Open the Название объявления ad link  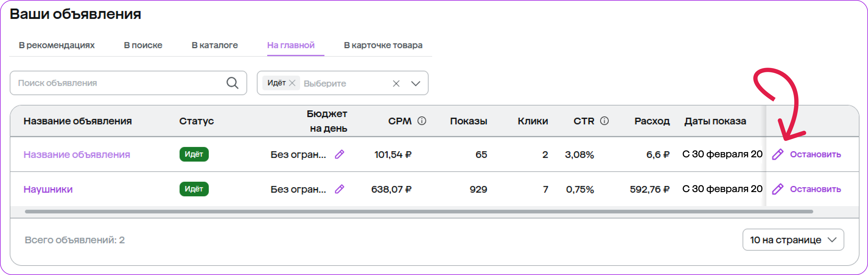[x=76, y=155]
